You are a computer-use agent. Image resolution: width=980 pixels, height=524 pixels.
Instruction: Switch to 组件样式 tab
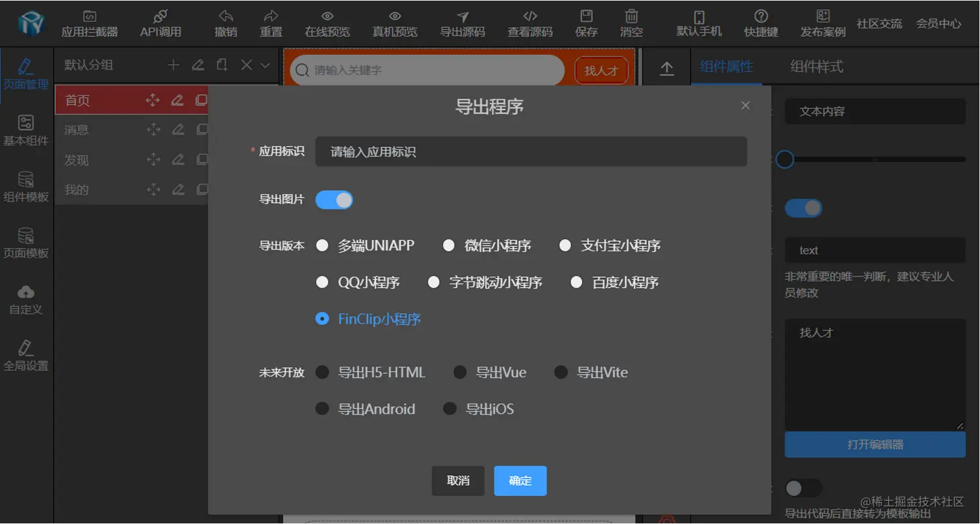pyautogui.click(x=817, y=66)
